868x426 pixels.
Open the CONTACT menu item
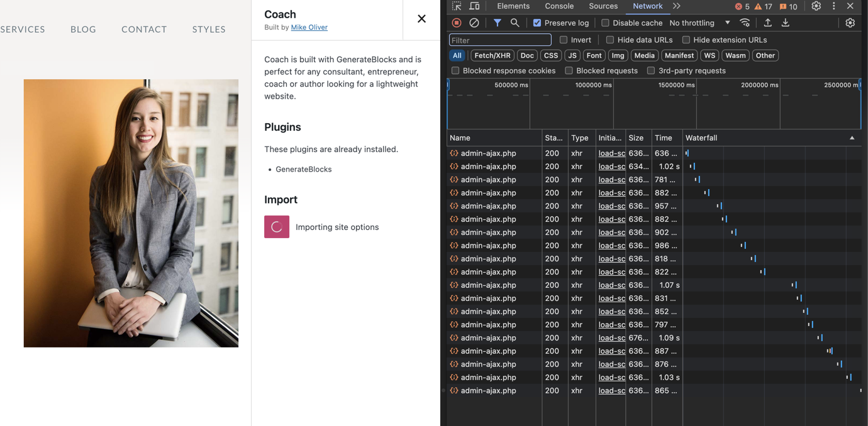pos(144,29)
